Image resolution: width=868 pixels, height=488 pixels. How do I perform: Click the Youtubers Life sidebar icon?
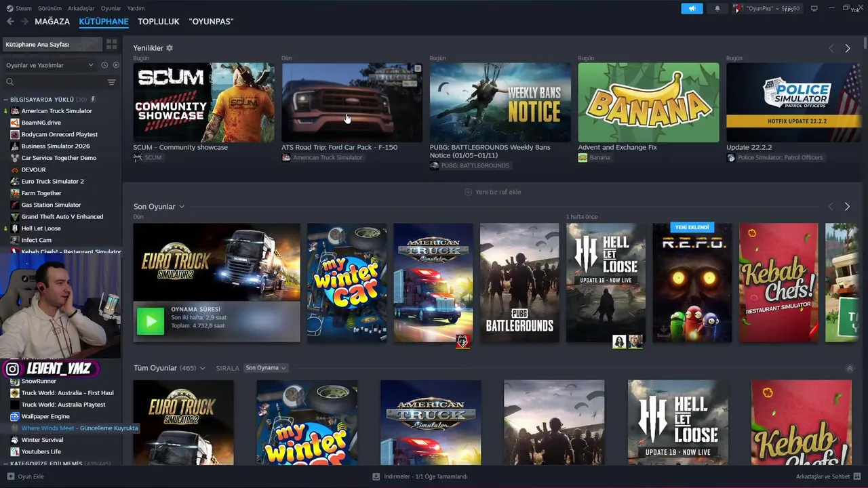tap(15, 451)
